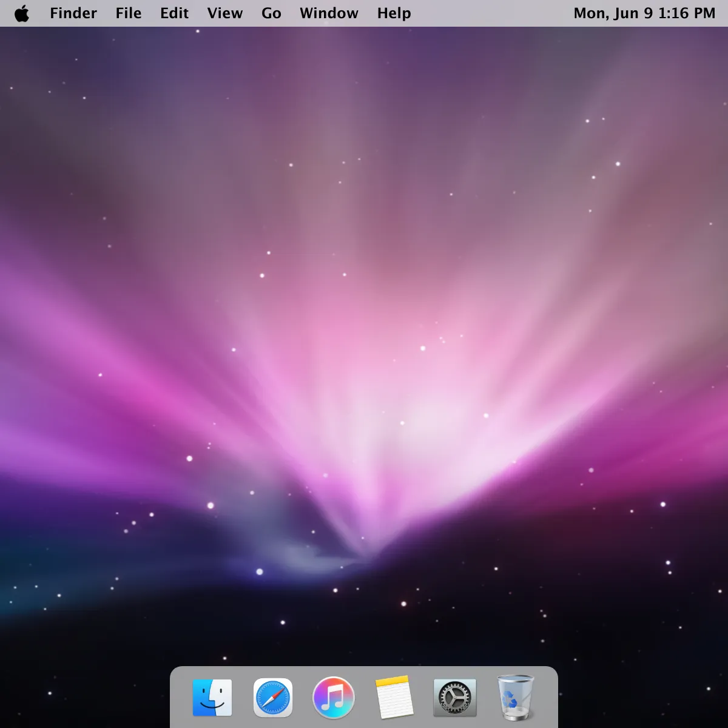Open System Preferences gear icon
This screenshot has height=728, width=728.
click(455, 698)
